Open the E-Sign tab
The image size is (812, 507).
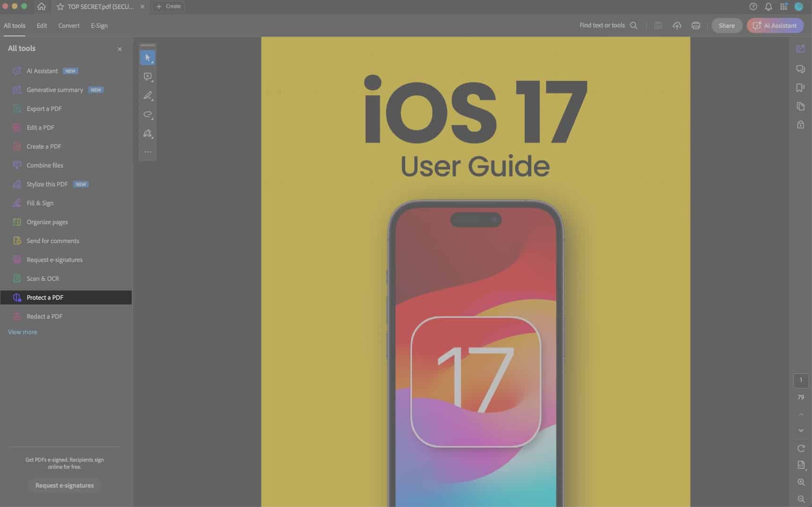pos(99,25)
